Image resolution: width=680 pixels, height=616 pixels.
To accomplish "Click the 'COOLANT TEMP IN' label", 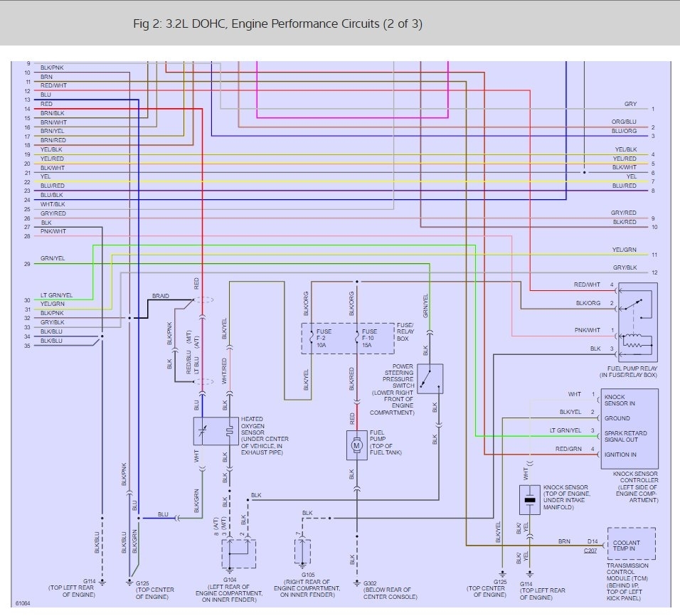I will pyautogui.click(x=626, y=546).
